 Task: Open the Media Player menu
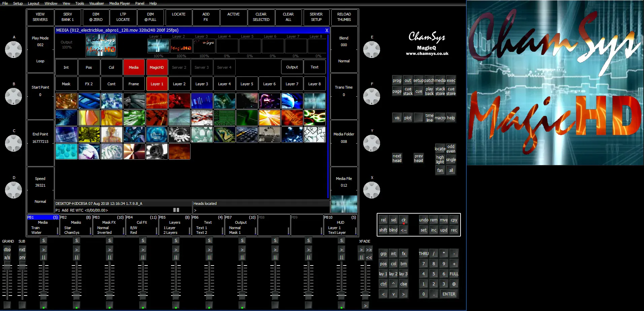[x=120, y=3]
